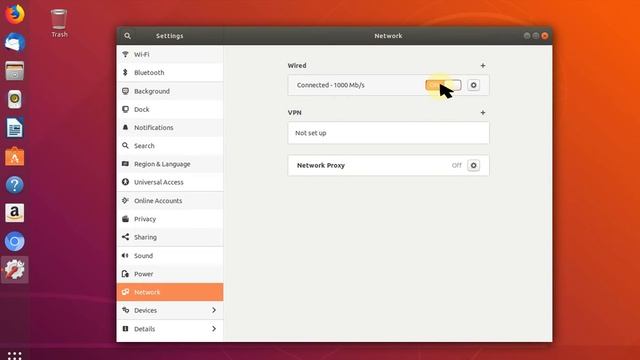
Task: Open the Background settings panel
Action: 170,91
